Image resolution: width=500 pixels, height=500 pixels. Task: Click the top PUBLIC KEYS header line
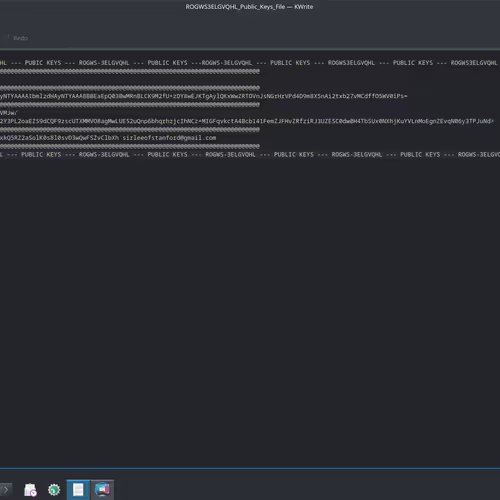point(249,63)
